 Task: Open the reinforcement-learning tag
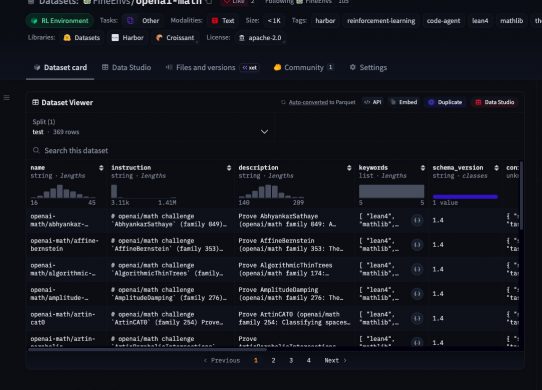(x=381, y=21)
